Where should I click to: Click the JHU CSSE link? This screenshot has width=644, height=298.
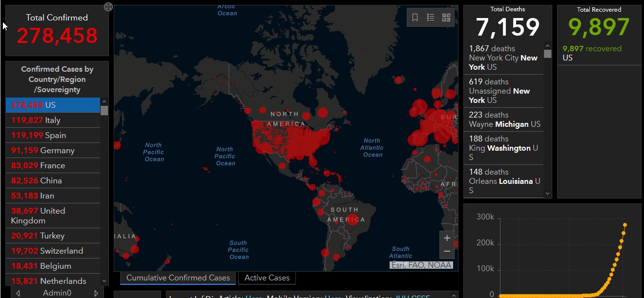tap(413, 297)
